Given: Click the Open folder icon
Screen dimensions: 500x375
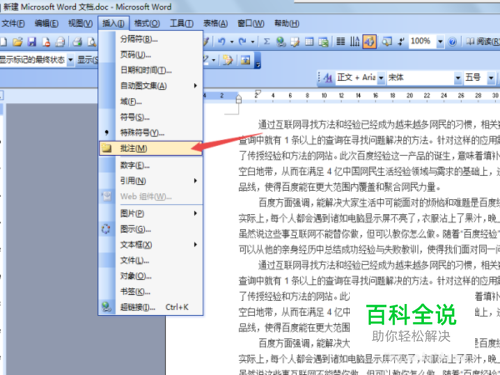Looking at the screenshot, I should tap(17, 42).
